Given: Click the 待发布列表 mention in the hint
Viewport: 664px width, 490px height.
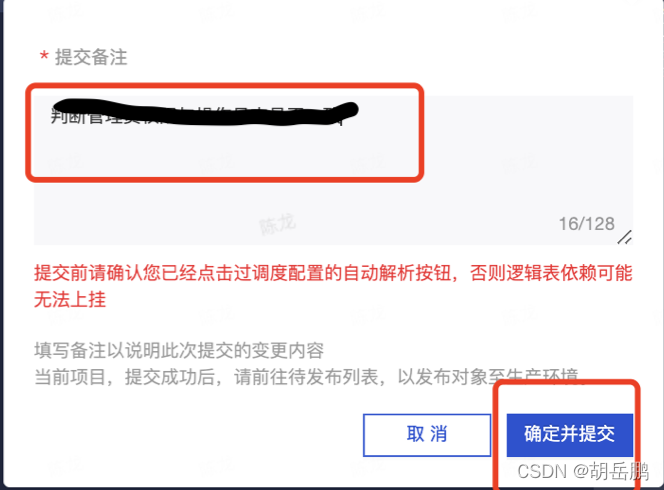Looking at the screenshot, I should 334,376.
